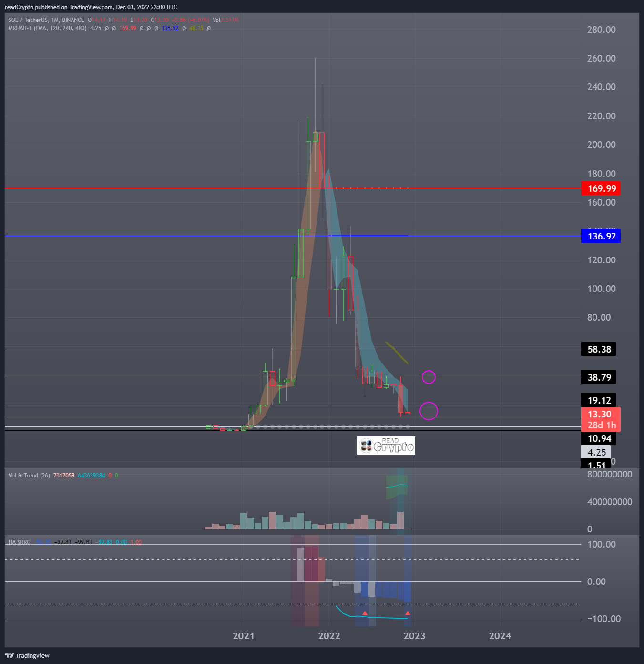Click the Vol 7.317M value in the header

(x=225, y=20)
